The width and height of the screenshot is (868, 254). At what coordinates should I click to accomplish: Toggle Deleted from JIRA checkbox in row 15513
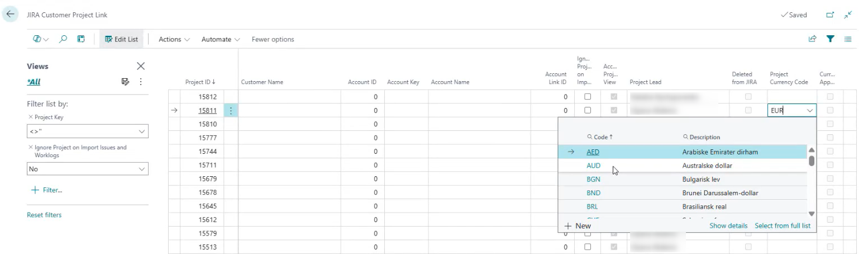tap(748, 247)
